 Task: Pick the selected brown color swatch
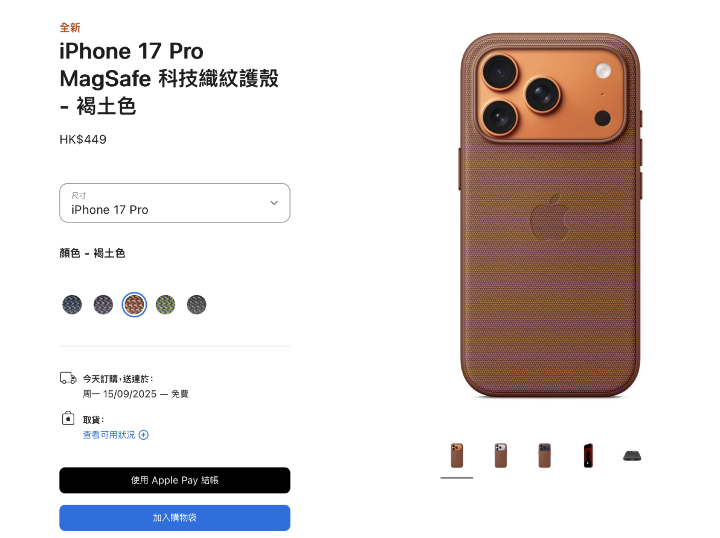pyautogui.click(x=134, y=304)
